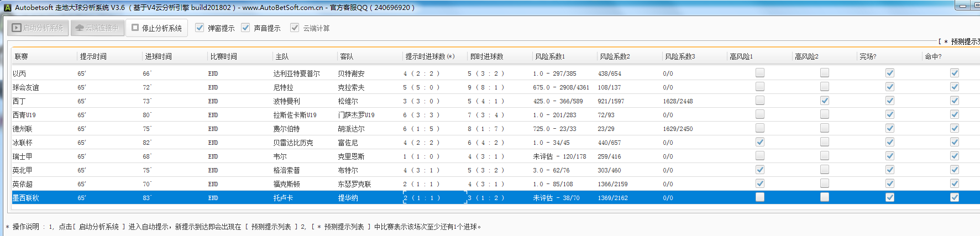Toggle 完场? checkbox in the 瑞士甲 row
Image resolution: width=980 pixels, height=236 pixels.
[x=890, y=156]
